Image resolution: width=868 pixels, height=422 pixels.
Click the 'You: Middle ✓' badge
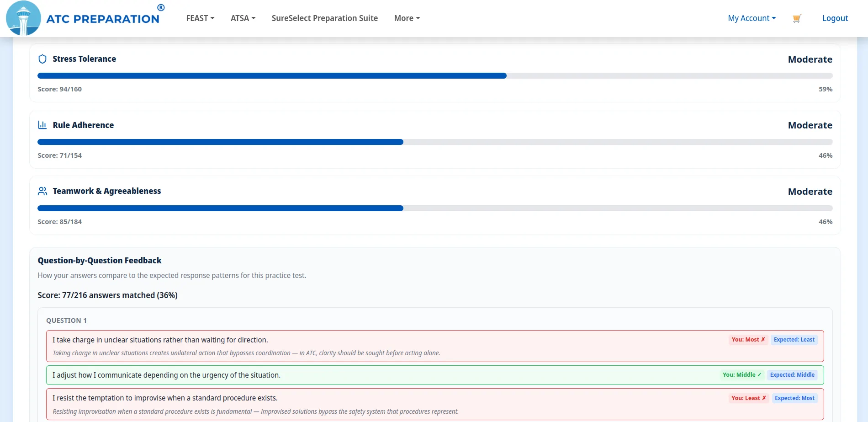pyautogui.click(x=742, y=375)
